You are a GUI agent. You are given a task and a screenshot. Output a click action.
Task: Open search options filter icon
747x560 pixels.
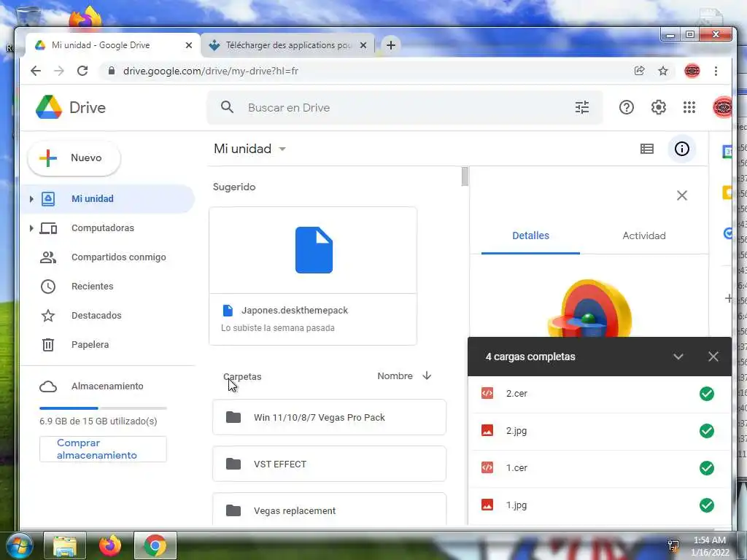pyautogui.click(x=581, y=107)
